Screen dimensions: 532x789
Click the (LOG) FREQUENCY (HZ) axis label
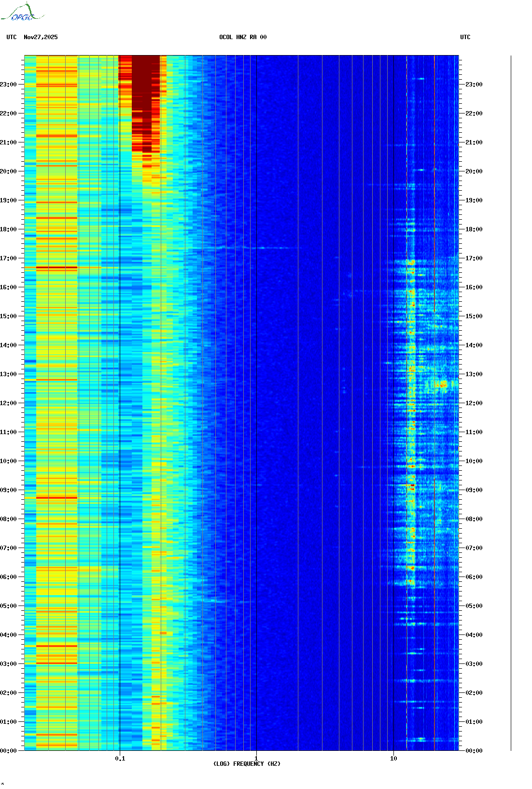click(x=247, y=763)
